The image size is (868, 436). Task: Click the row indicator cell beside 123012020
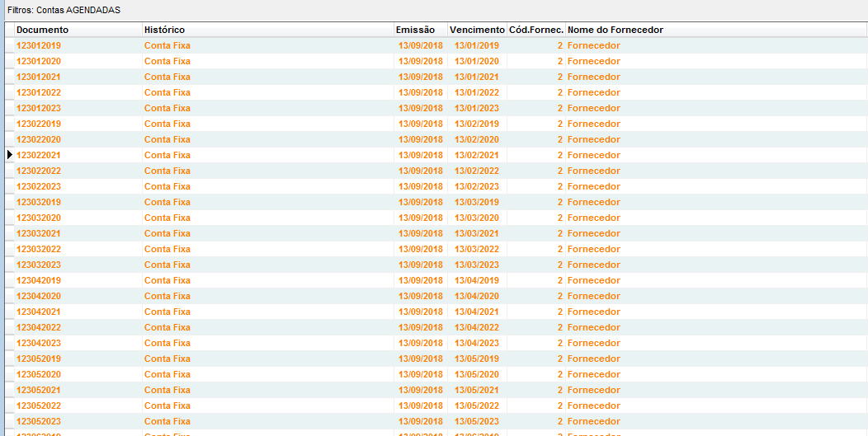coord(10,61)
